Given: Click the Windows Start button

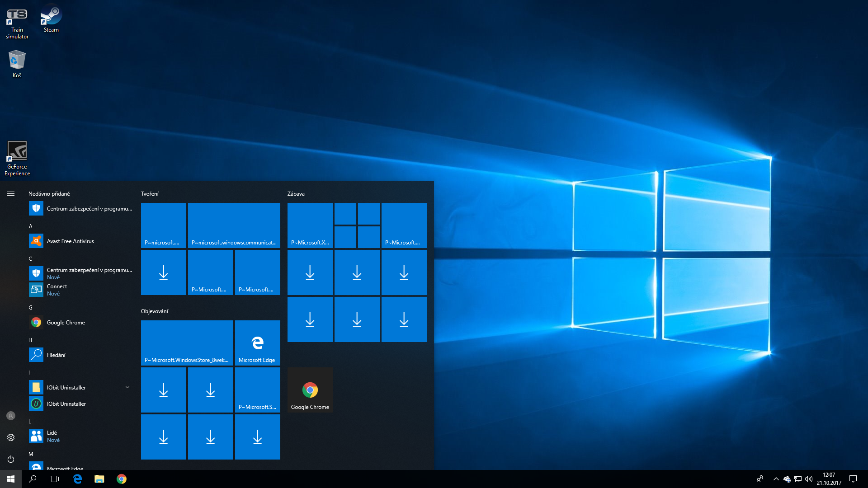Looking at the screenshot, I should pos(11,479).
